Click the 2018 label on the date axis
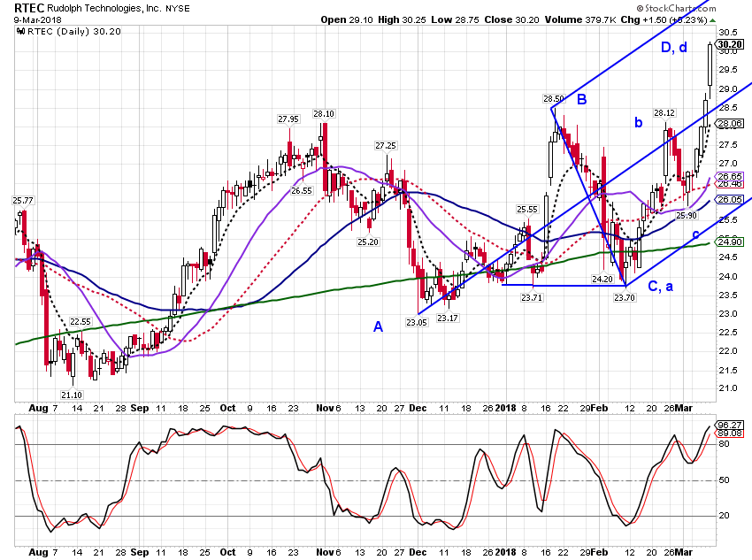 point(505,408)
